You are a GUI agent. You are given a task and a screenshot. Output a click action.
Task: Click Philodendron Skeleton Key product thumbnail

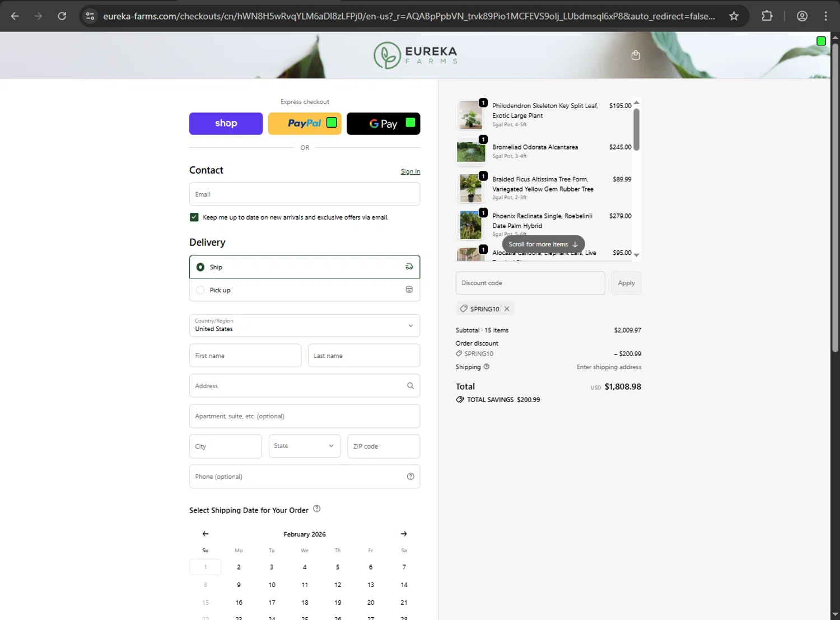(x=470, y=115)
